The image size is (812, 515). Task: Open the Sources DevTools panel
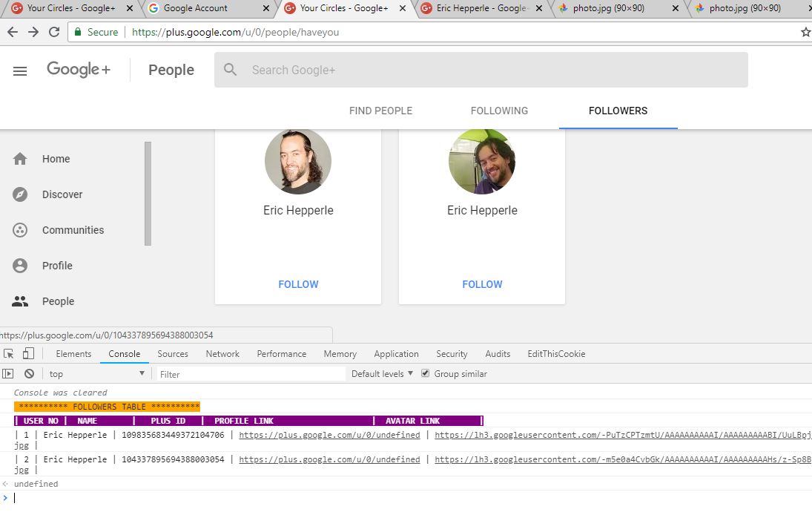coord(173,354)
